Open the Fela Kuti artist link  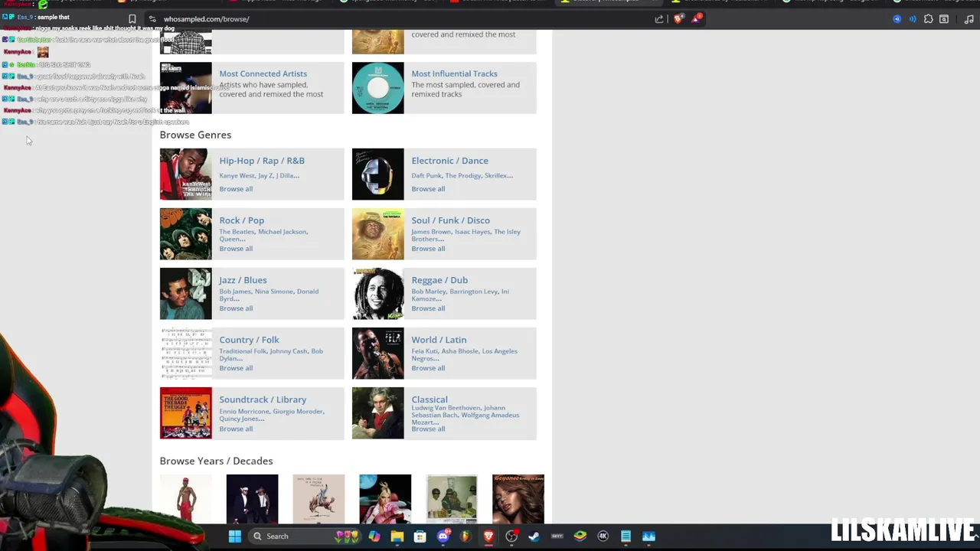point(424,351)
